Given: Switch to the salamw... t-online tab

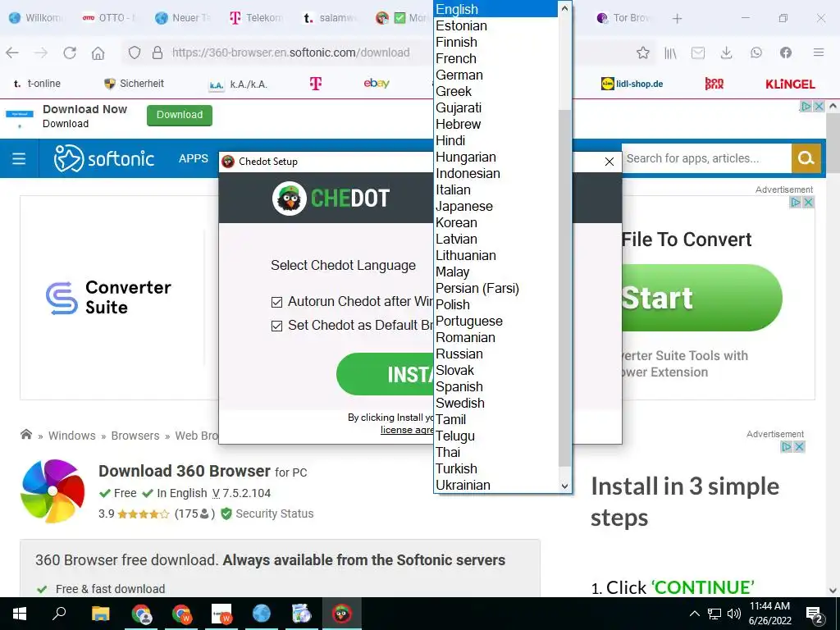Looking at the screenshot, I should click(x=330, y=18).
